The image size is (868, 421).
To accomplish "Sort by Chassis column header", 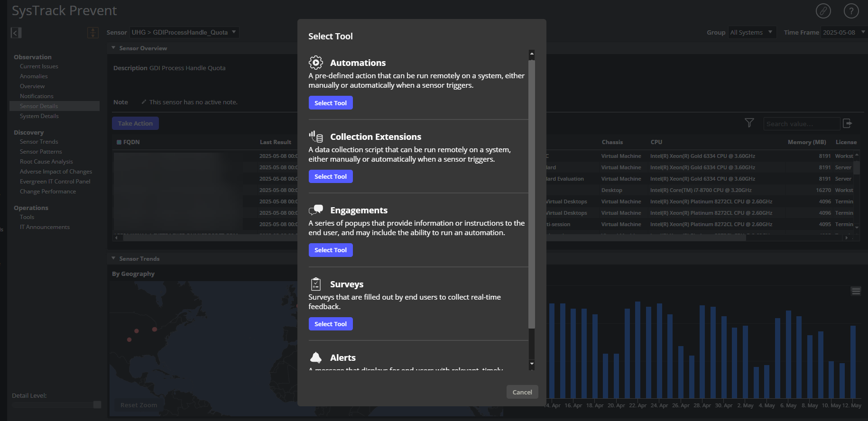I will [x=612, y=142].
